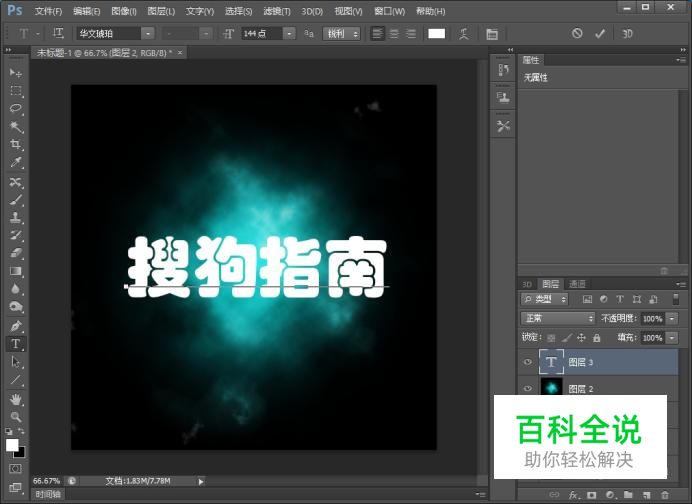Open the anti-aliasing dropdown 锐利

click(x=342, y=34)
